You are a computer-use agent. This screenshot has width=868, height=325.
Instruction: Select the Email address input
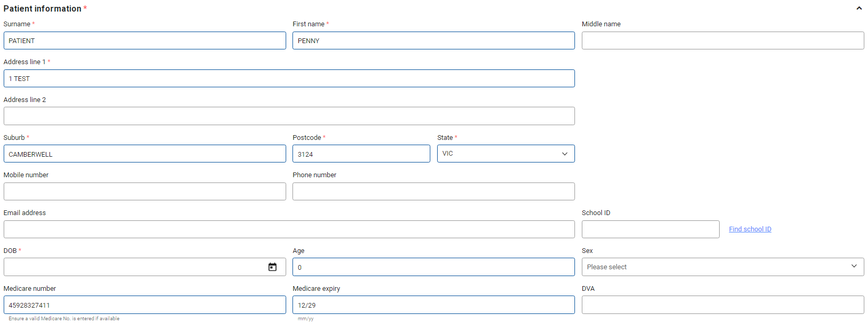289,229
